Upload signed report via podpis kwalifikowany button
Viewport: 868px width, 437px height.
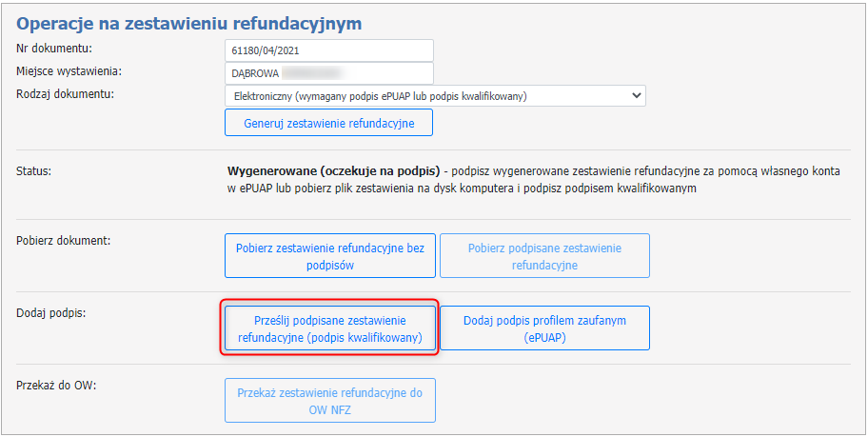330,328
